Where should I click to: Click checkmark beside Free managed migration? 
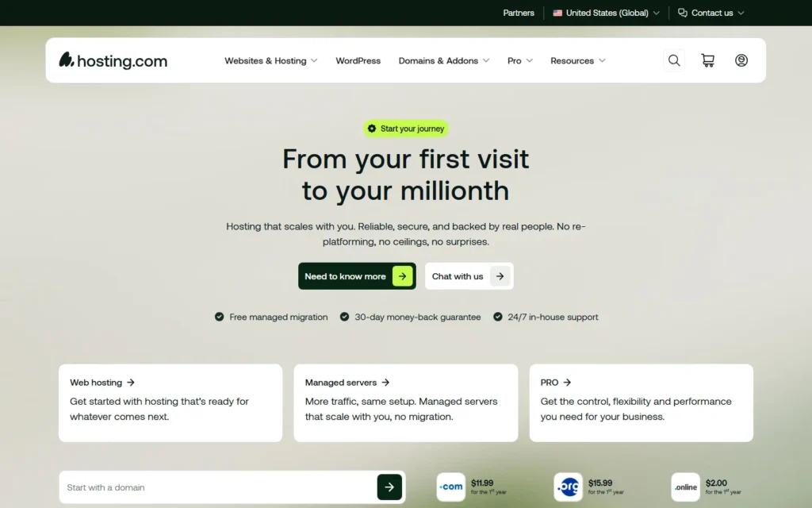pyautogui.click(x=219, y=317)
